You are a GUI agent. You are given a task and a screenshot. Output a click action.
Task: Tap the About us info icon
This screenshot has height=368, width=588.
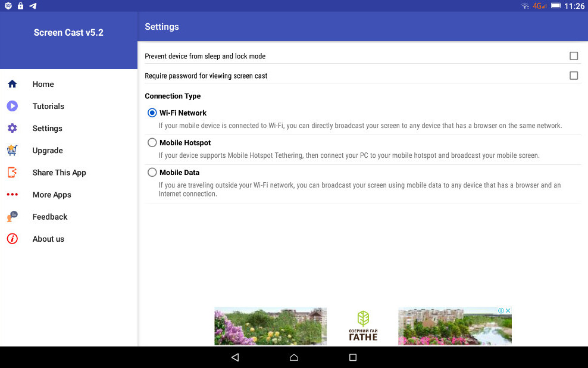[x=12, y=239]
